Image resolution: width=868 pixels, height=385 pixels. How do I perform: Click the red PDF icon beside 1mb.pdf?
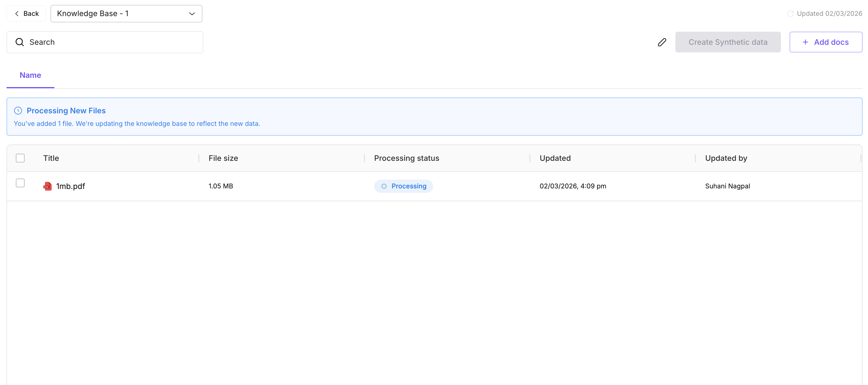pyautogui.click(x=47, y=186)
